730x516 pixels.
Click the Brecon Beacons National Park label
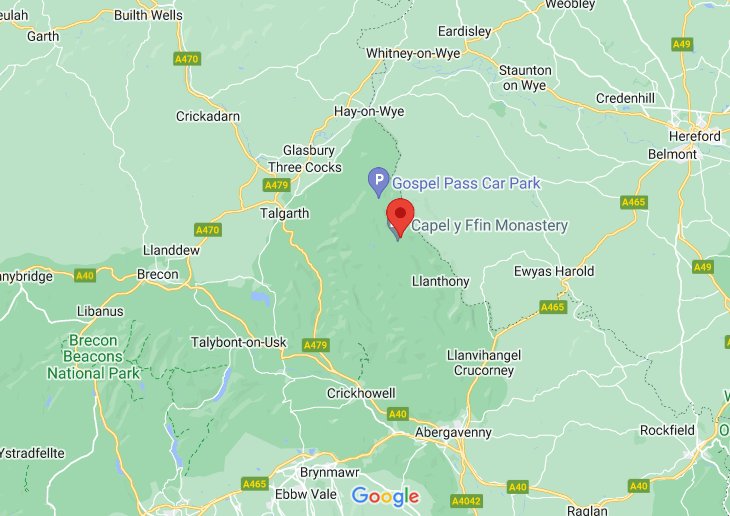point(93,357)
